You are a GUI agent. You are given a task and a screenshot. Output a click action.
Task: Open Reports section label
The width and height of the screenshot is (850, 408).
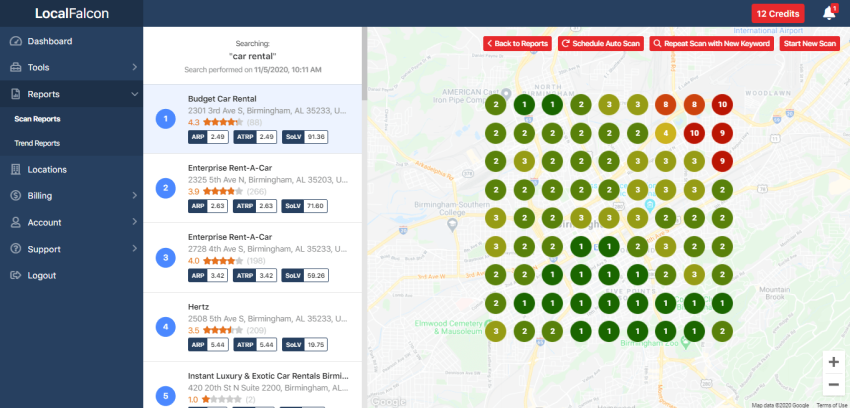(43, 94)
